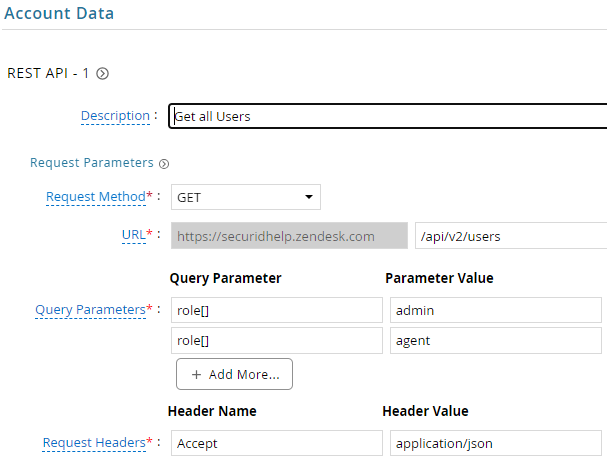Open the Description help link
The image size is (607, 458).
(115, 116)
